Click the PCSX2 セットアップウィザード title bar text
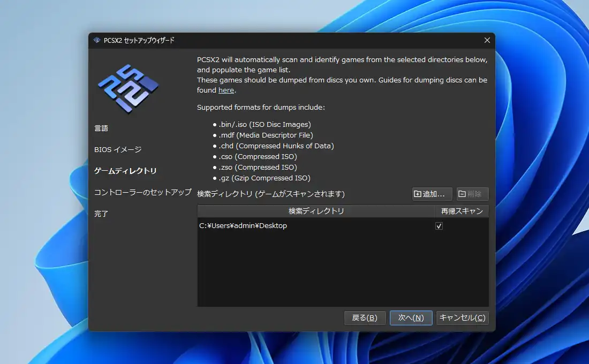The width and height of the screenshot is (589, 364). click(x=139, y=40)
